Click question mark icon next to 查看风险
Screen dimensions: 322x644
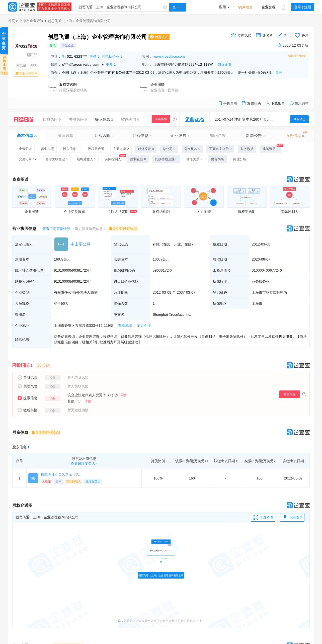pos(175,119)
